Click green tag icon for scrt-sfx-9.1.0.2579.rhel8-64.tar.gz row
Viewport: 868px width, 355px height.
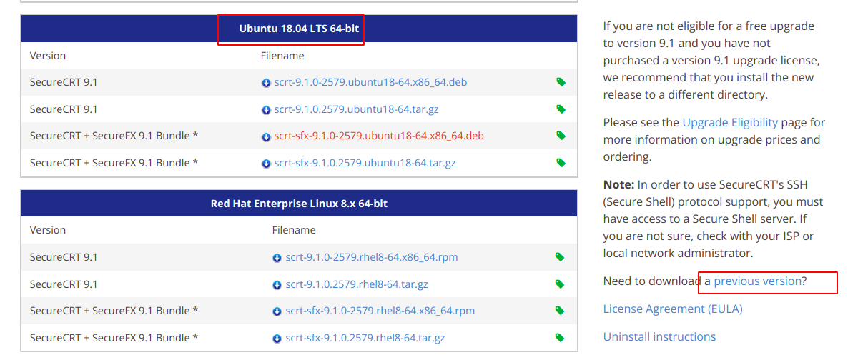click(x=561, y=338)
